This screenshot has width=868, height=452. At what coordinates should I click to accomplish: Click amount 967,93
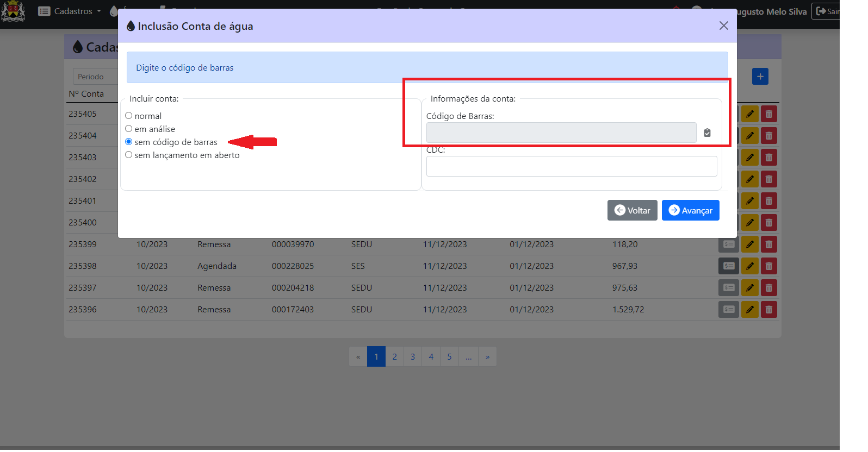click(625, 266)
